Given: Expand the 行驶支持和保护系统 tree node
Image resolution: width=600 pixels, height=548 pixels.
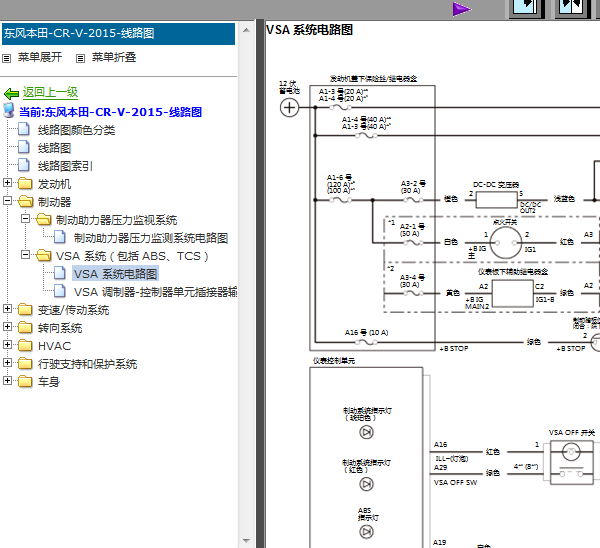Looking at the screenshot, I should click(7, 362).
